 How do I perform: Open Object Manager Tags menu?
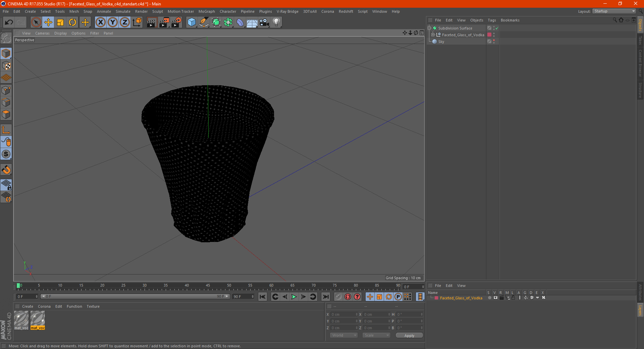click(x=492, y=20)
